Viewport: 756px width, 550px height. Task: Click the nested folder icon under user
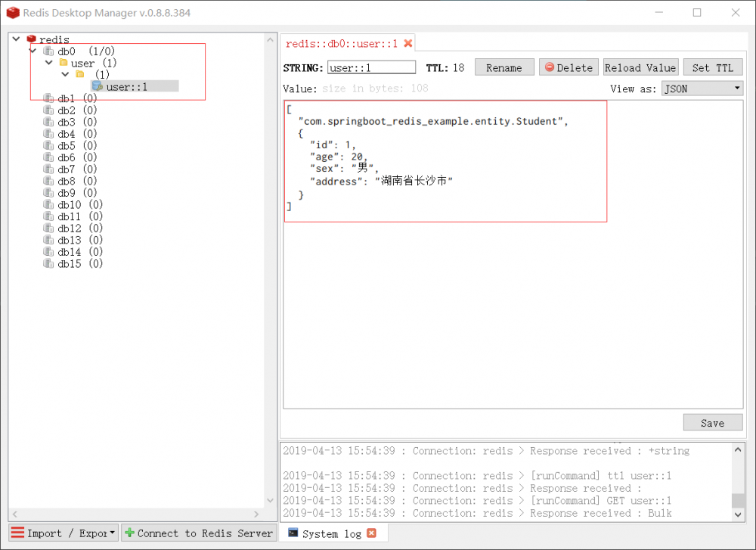coord(80,73)
